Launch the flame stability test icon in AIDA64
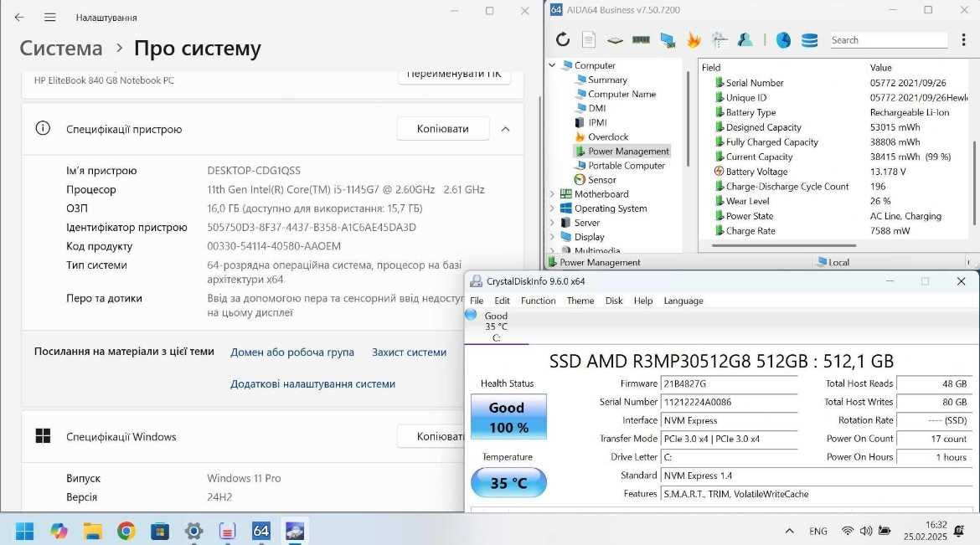The height and width of the screenshot is (545, 980). [x=694, y=39]
